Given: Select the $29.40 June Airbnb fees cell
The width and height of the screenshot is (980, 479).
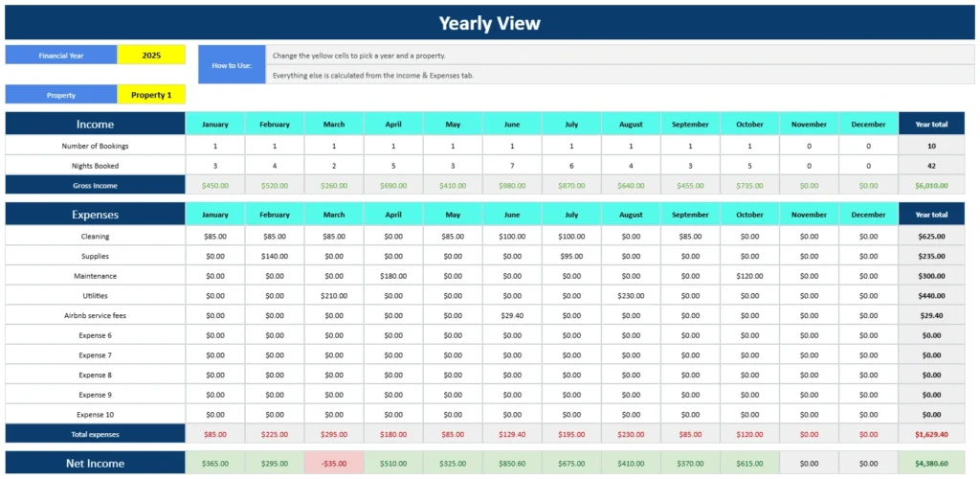Looking at the screenshot, I should 512,315.
